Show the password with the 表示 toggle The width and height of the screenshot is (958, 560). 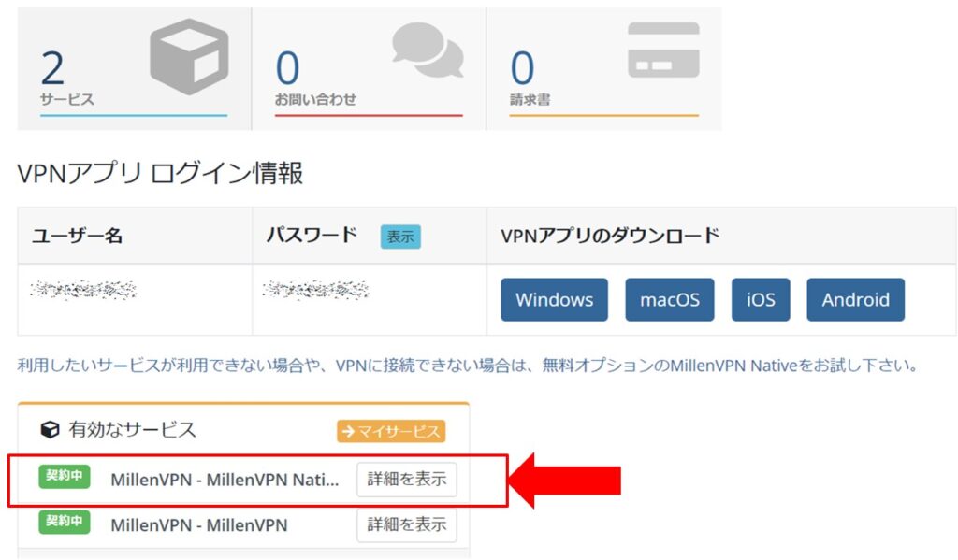point(400,237)
